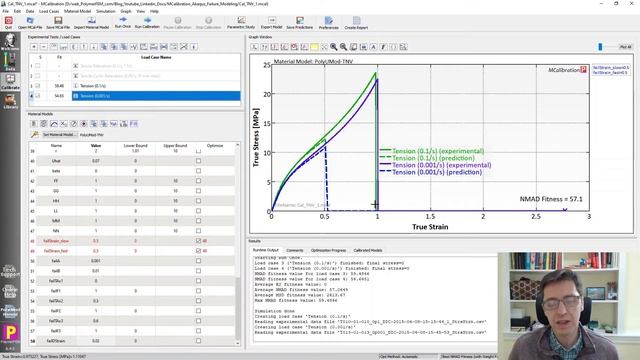640x360 pixels.
Task: Click the last Material Models toolbar icon
Action: 133,123
